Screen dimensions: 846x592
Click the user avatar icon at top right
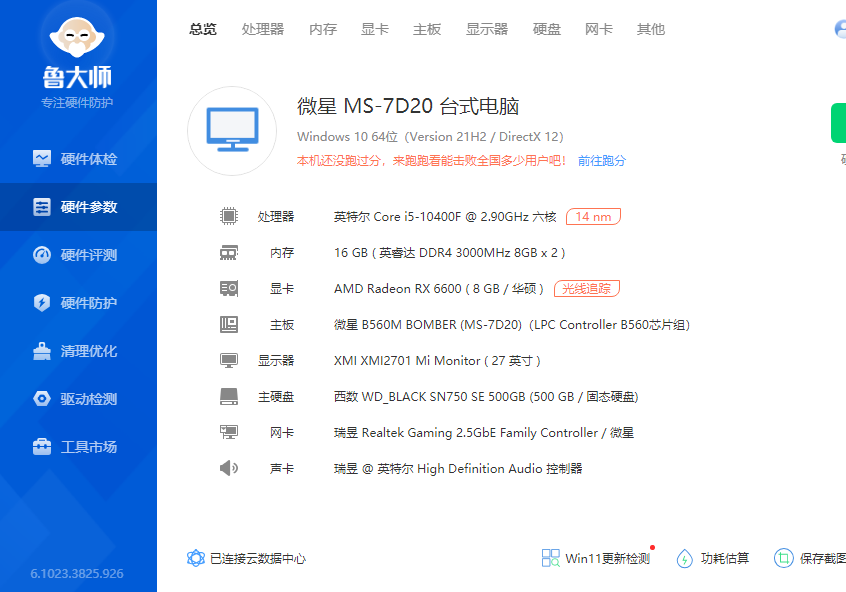840,29
